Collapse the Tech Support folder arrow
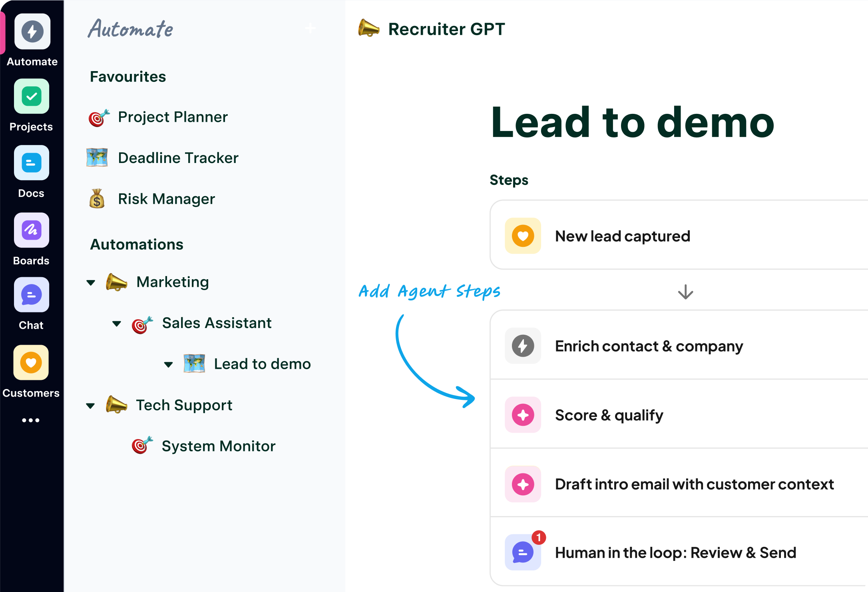The height and width of the screenshot is (592, 868). tap(91, 406)
